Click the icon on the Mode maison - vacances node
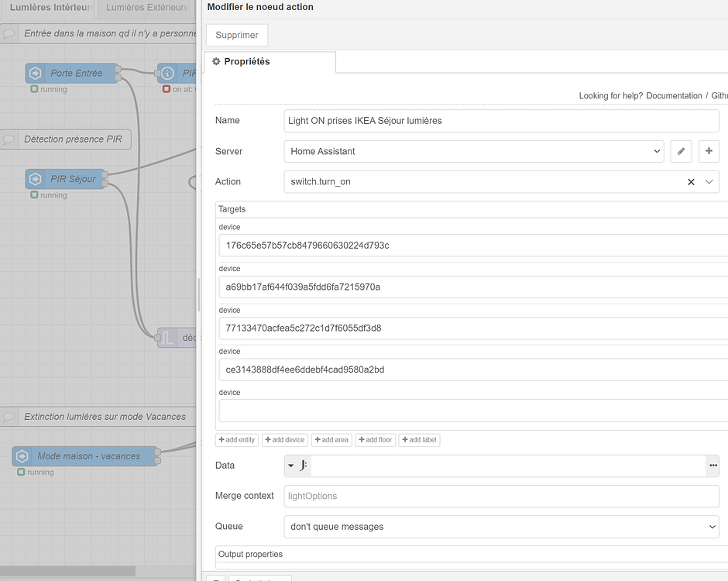Image resolution: width=728 pixels, height=581 pixels. 22,456
